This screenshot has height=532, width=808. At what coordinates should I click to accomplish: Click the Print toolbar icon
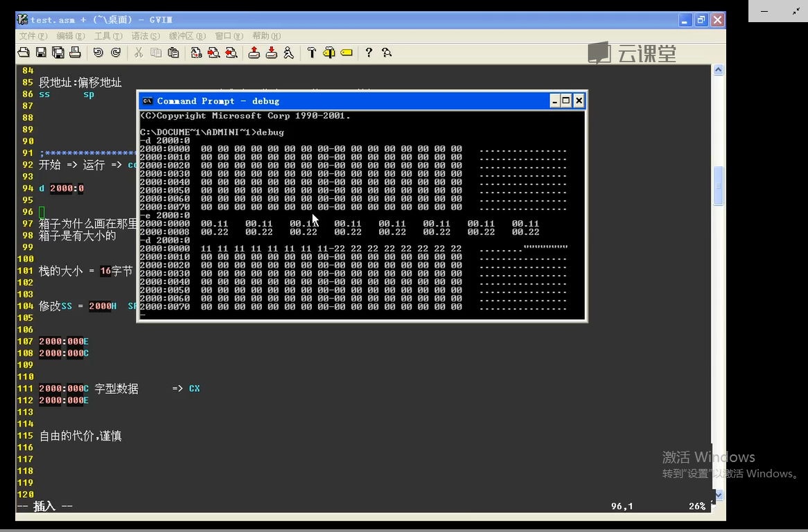coord(76,53)
